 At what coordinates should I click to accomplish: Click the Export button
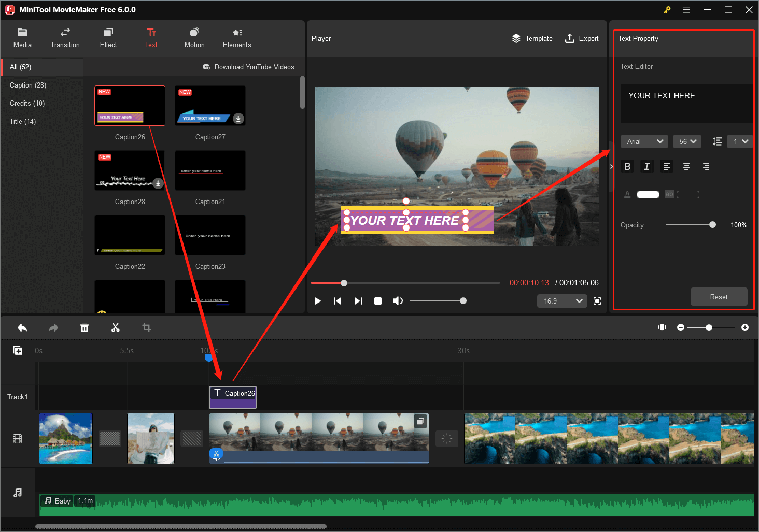tap(582, 38)
